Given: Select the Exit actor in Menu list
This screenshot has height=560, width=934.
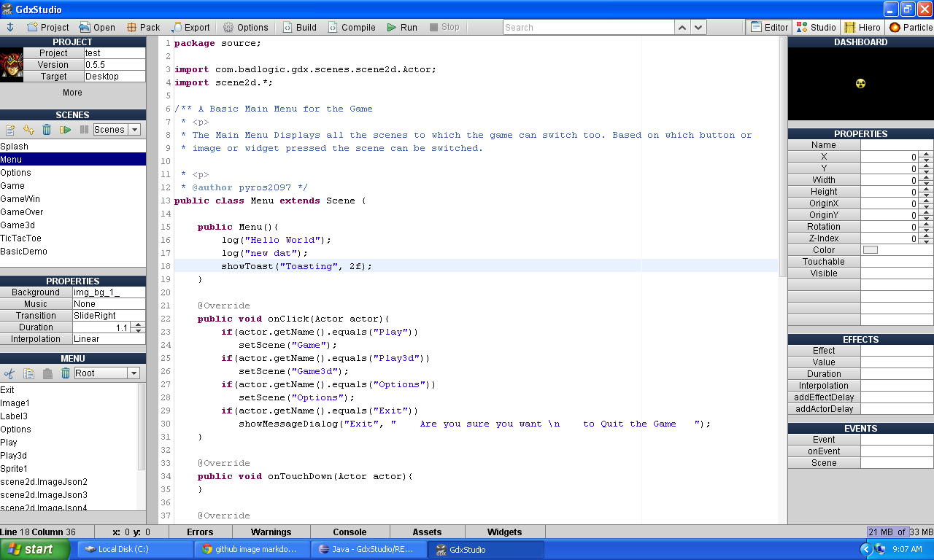Looking at the screenshot, I should tap(69, 390).
